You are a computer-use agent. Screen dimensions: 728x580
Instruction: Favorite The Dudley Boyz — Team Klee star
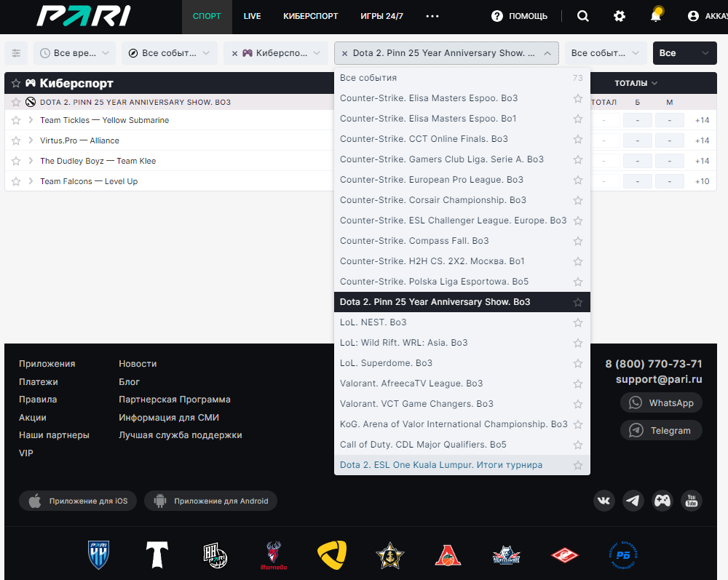click(16, 161)
